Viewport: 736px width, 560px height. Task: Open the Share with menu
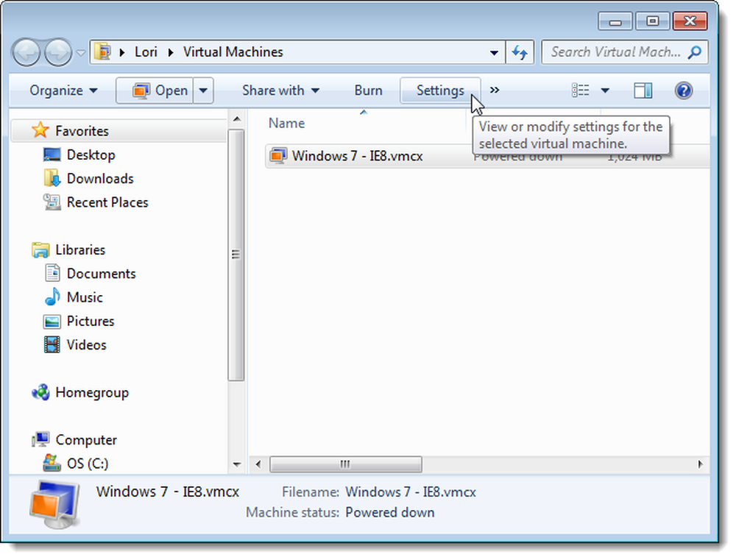click(280, 91)
